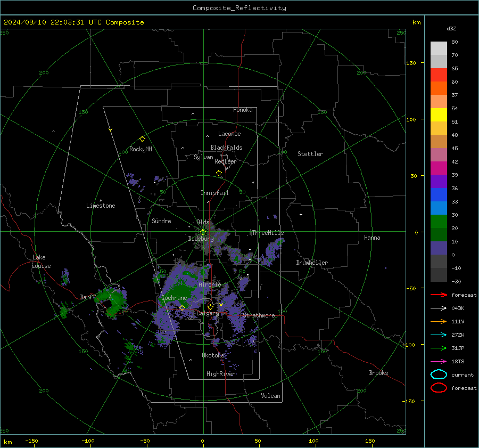Click the Cochrane town label
The width and height of the screenshot is (479, 448).
click(174, 298)
